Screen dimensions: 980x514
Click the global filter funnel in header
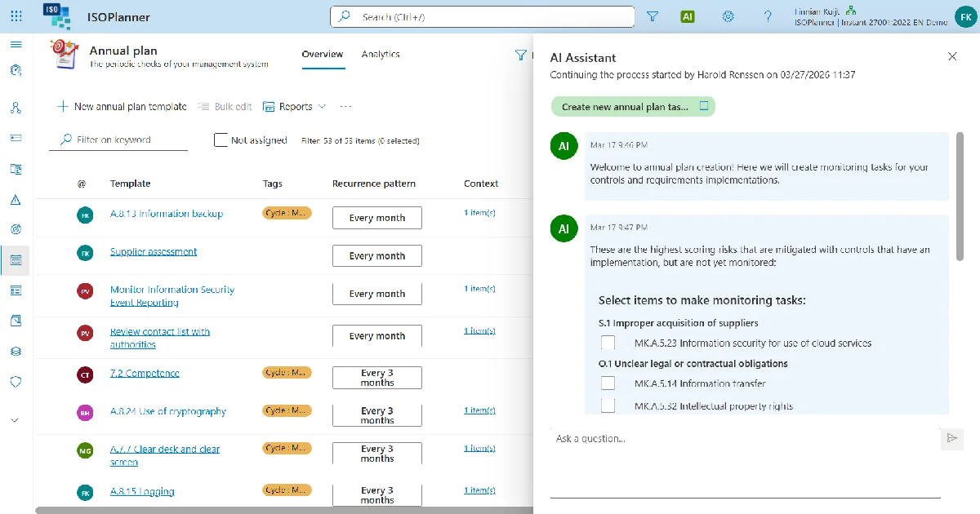[x=653, y=16]
